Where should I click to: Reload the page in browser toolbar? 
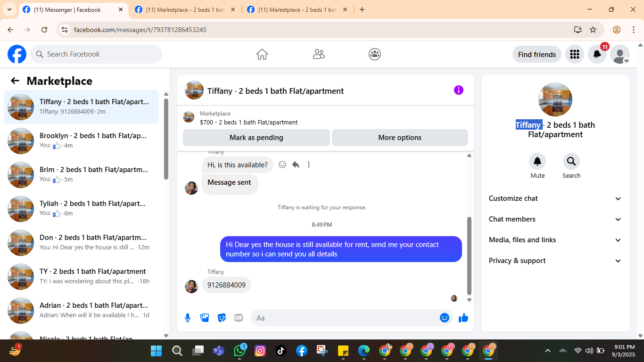click(44, 30)
